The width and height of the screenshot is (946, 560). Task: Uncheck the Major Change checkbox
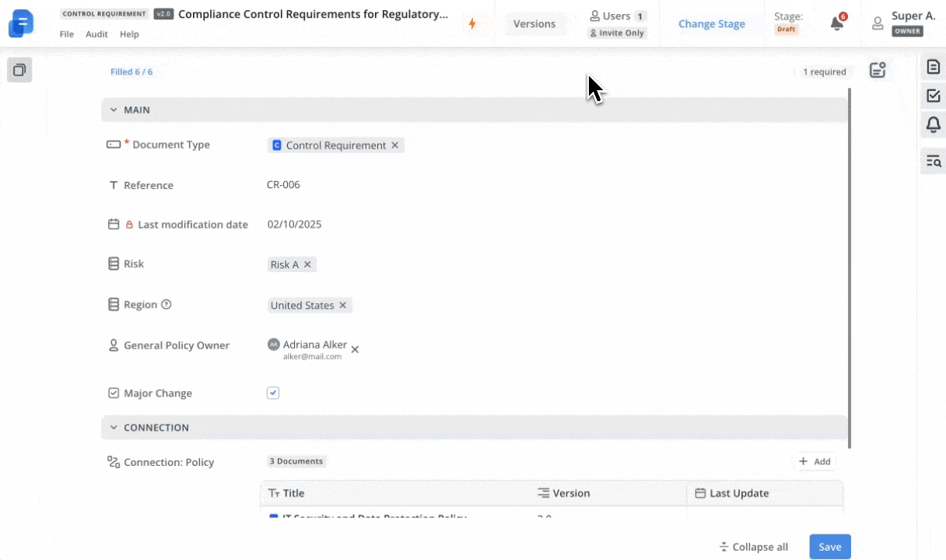[273, 393]
